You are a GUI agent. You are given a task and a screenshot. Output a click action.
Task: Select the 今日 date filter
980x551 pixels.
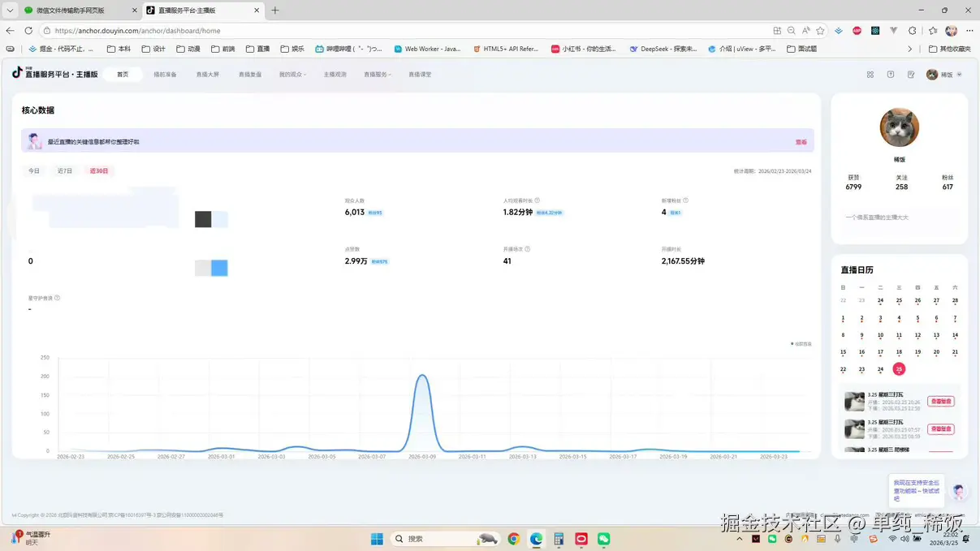(x=34, y=170)
